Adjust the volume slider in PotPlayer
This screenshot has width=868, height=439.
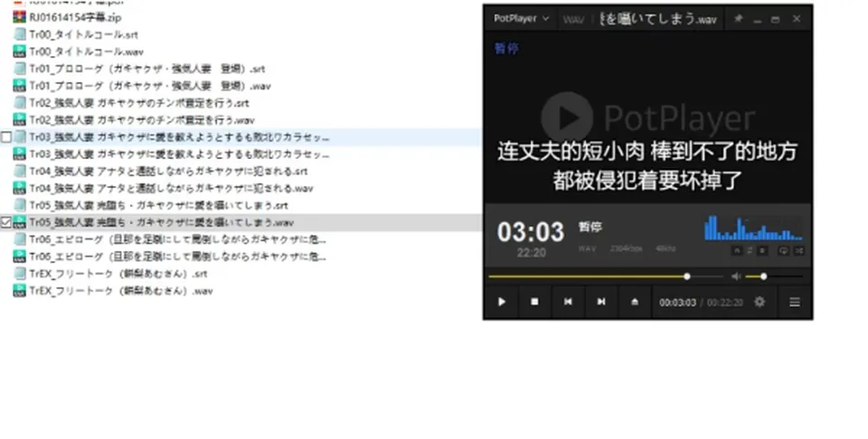point(774,276)
